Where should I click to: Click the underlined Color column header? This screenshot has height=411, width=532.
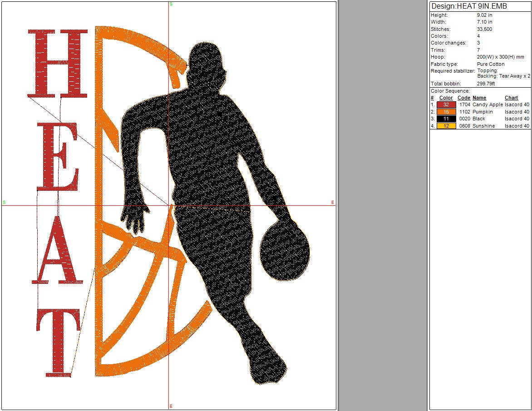[446, 98]
